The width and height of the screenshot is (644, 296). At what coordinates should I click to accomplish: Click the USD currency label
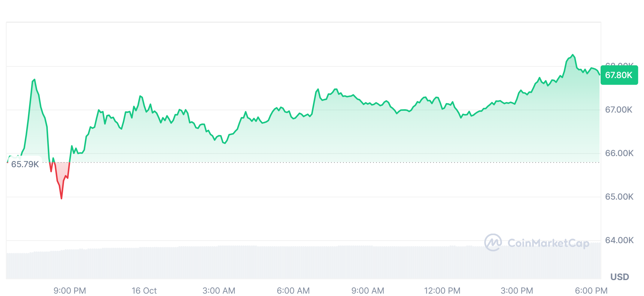[619, 277]
